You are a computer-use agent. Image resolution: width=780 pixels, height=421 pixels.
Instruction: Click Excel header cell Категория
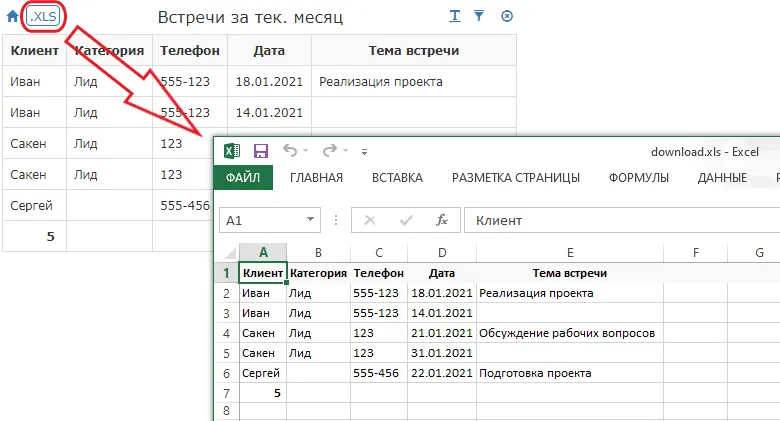[318, 273]
